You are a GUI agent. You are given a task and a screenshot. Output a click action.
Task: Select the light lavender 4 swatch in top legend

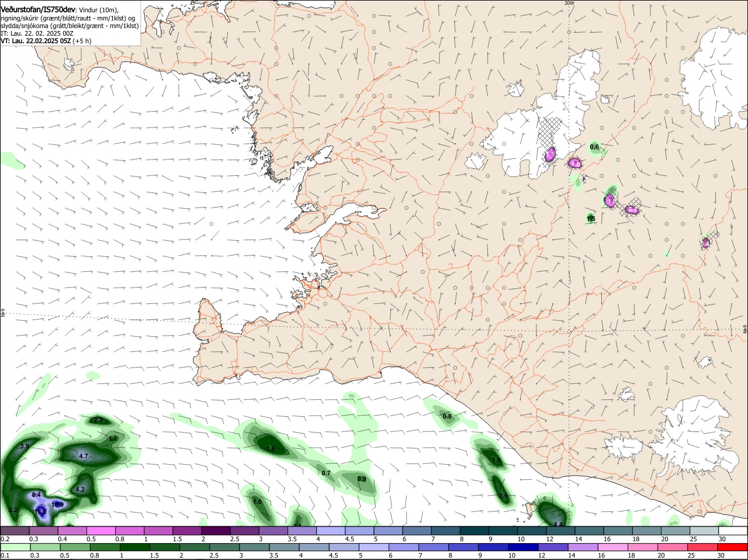click(x=331, y=531)
